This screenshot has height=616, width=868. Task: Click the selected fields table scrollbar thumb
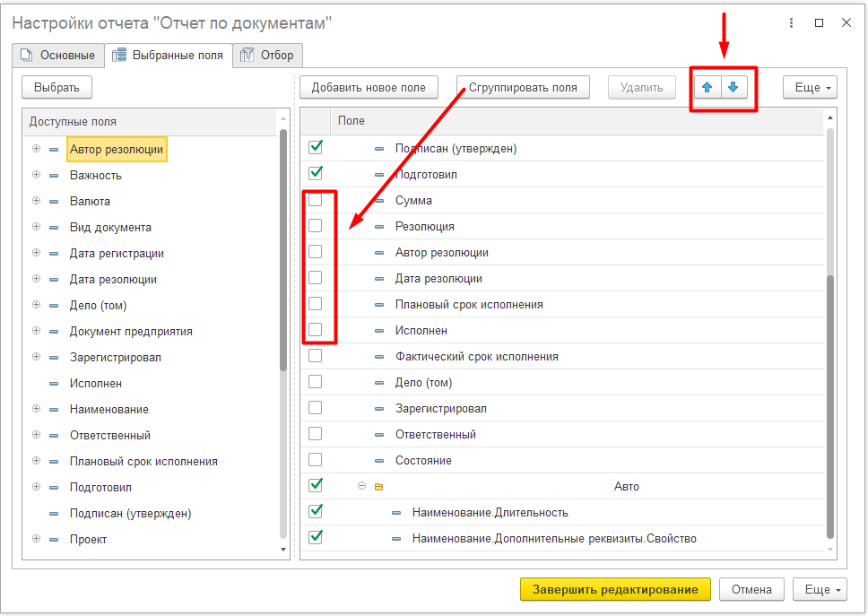829,407
